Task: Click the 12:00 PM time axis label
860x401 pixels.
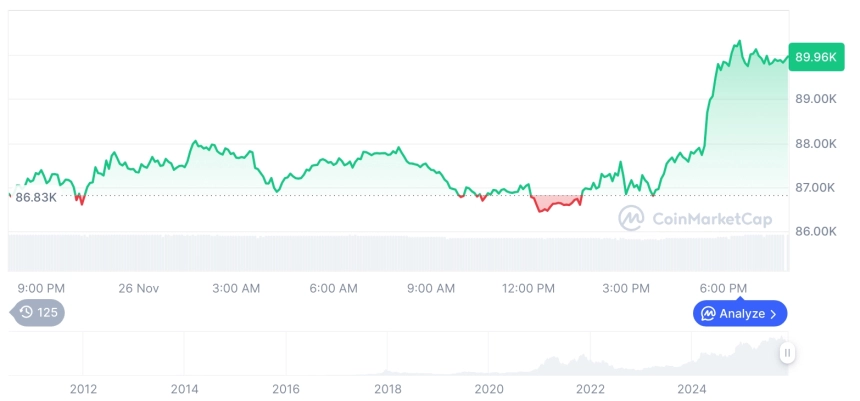Action: (x=528, y=288)
